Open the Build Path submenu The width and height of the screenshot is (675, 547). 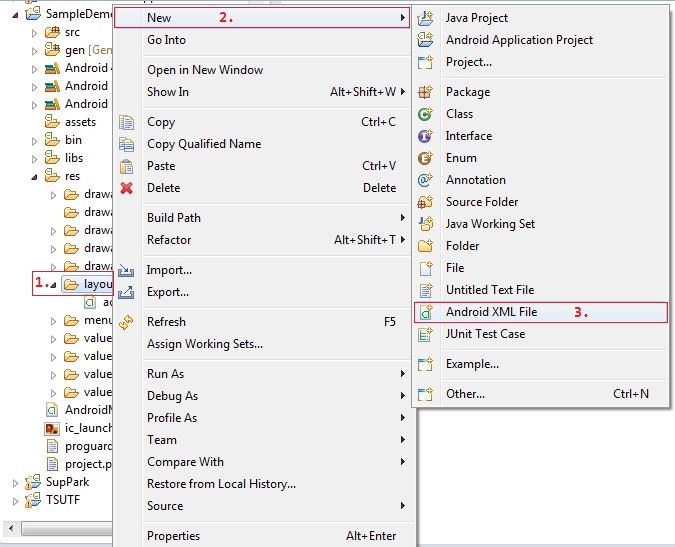click(x=174, y=218)
